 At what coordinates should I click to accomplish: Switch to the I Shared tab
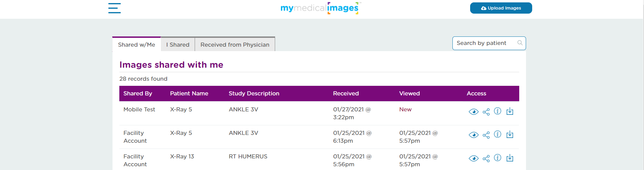[178, 44]
